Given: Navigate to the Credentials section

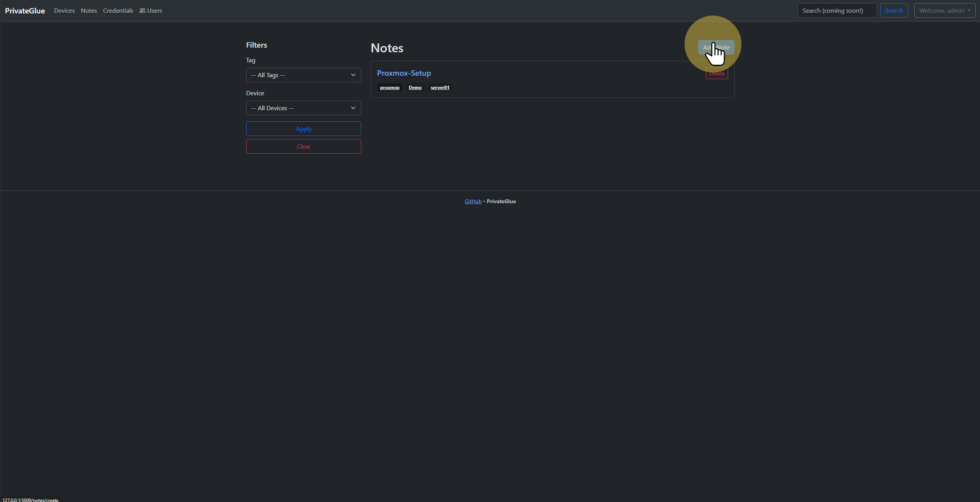Looking at the screenshot, I should pyautogui.click(x=118, y=11).
